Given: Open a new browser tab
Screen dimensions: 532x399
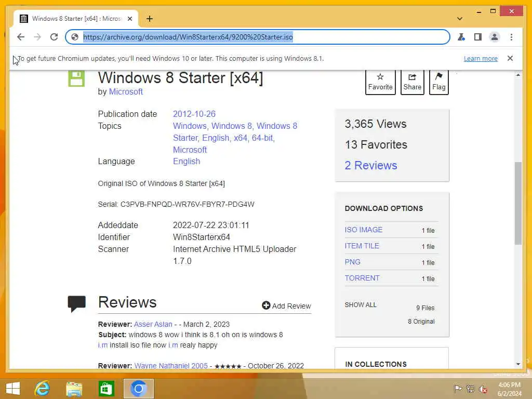Looking at the screenshot, I should pos(149,19).
